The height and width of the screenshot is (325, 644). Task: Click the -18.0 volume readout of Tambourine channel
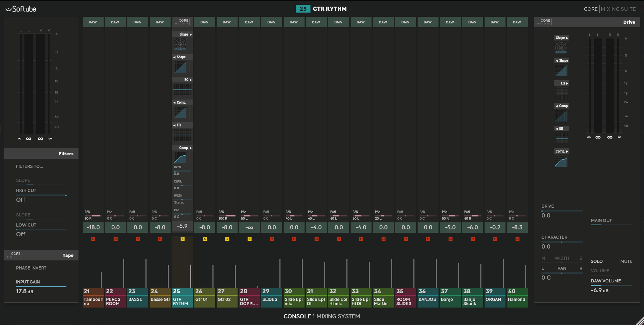(x=93, y=227)
